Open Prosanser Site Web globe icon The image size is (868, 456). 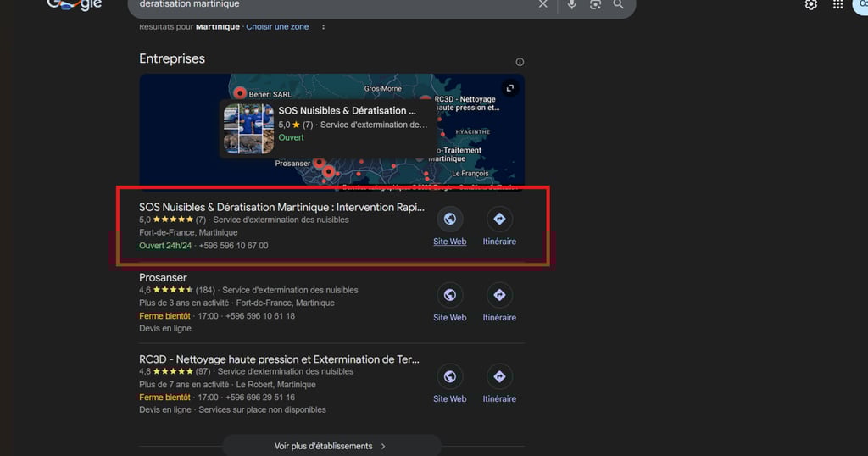point(449,295)
